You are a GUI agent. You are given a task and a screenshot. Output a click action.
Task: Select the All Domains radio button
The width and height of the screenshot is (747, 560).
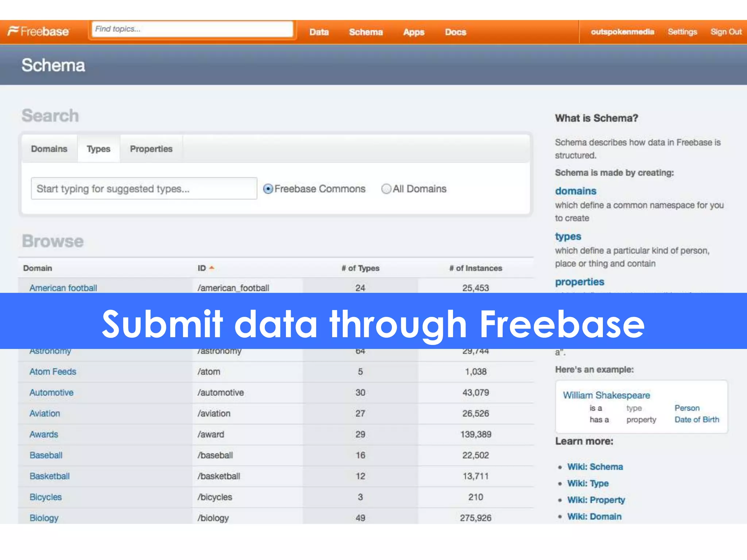tap(386, 189)
